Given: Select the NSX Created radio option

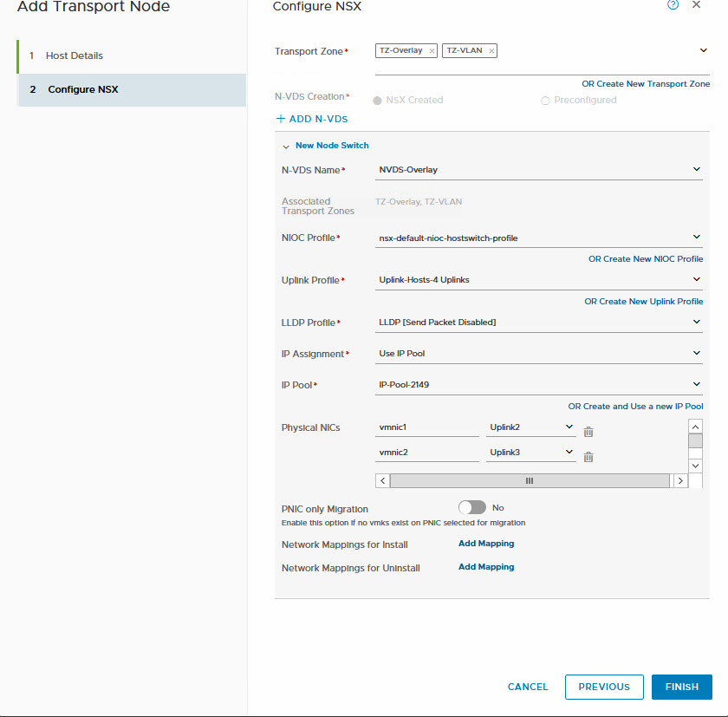Looking at the screenshot, I should (x=377, y=101).
